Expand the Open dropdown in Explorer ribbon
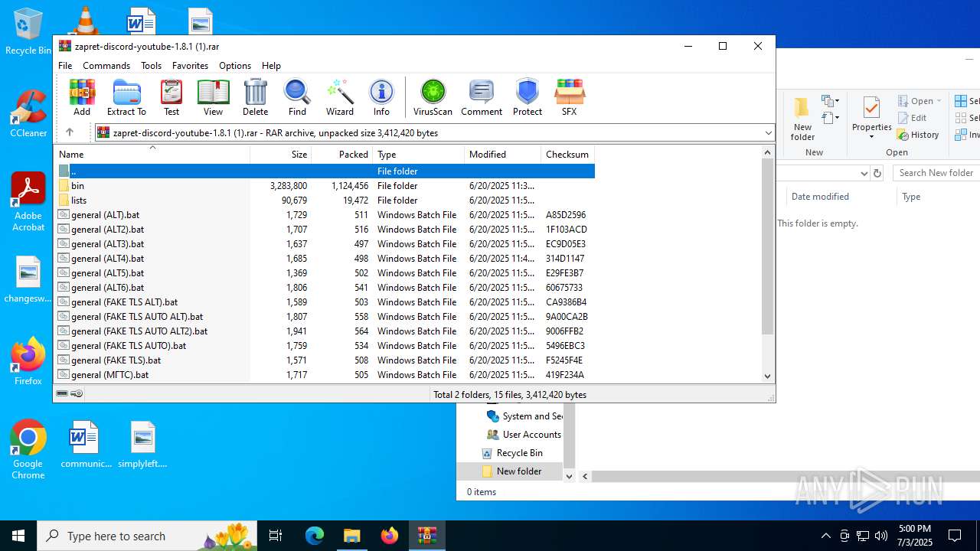Viewport: 980px width, 551px height. 939,101
